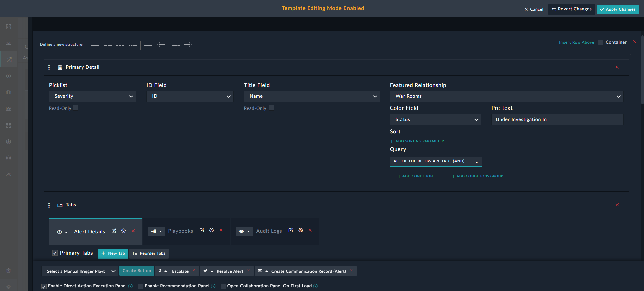Expand the War Rooms featured relationship dropdown
Viewport: 644px width, 291px height.
(506, 96)
